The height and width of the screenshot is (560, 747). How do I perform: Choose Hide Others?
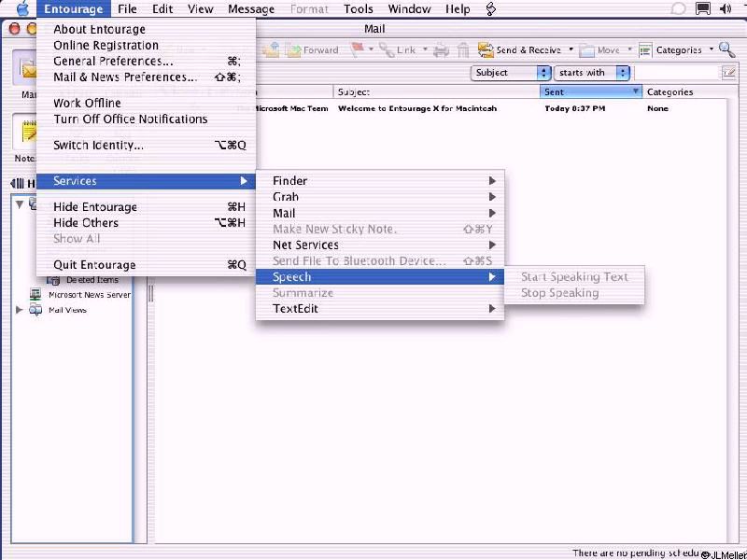147,223
